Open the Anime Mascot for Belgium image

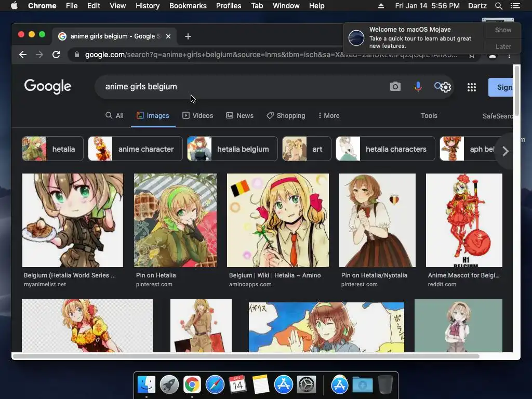tap(464, 220)
